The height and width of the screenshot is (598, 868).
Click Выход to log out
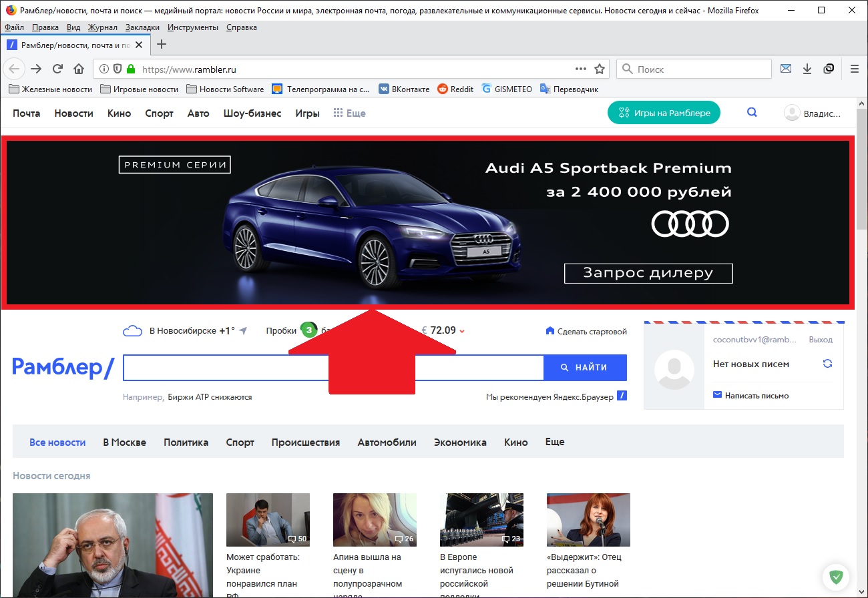821,340
